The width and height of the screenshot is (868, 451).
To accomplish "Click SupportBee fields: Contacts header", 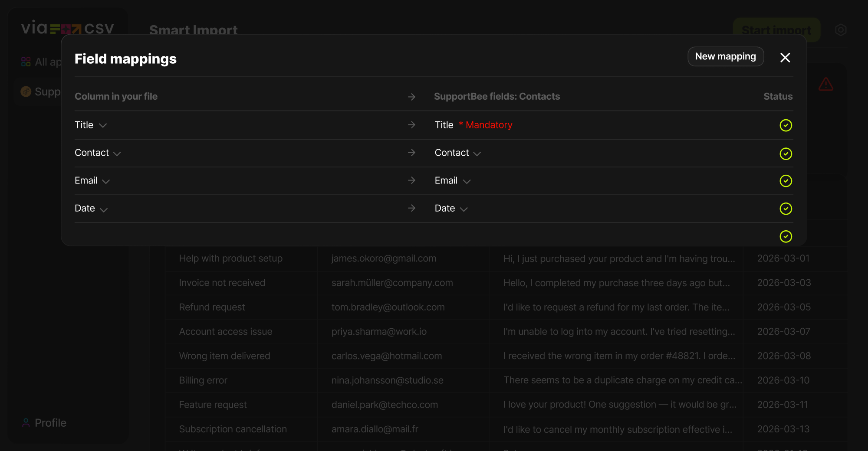I will click(497, 96).
